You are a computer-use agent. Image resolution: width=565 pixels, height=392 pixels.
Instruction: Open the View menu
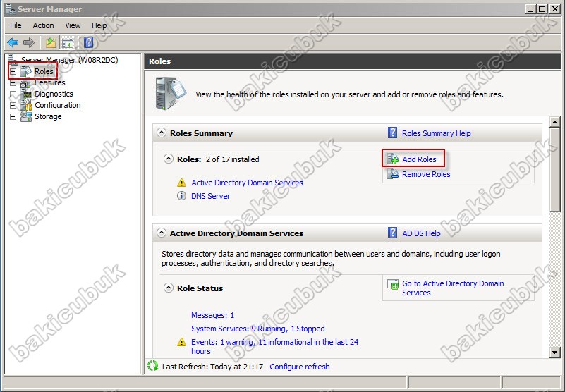coord(73,25)
